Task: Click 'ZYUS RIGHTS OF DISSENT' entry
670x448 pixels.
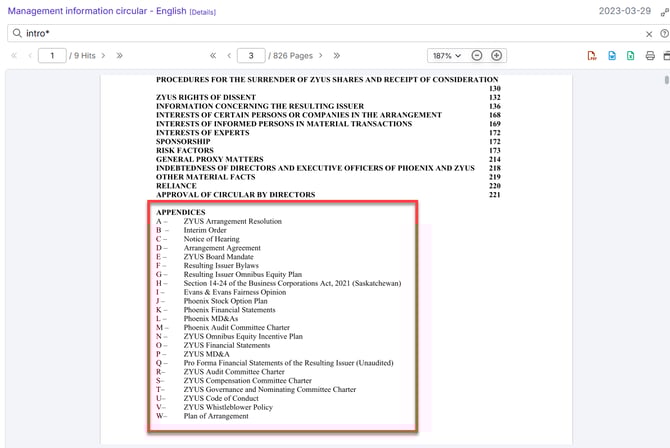Action: coord(206,97)
